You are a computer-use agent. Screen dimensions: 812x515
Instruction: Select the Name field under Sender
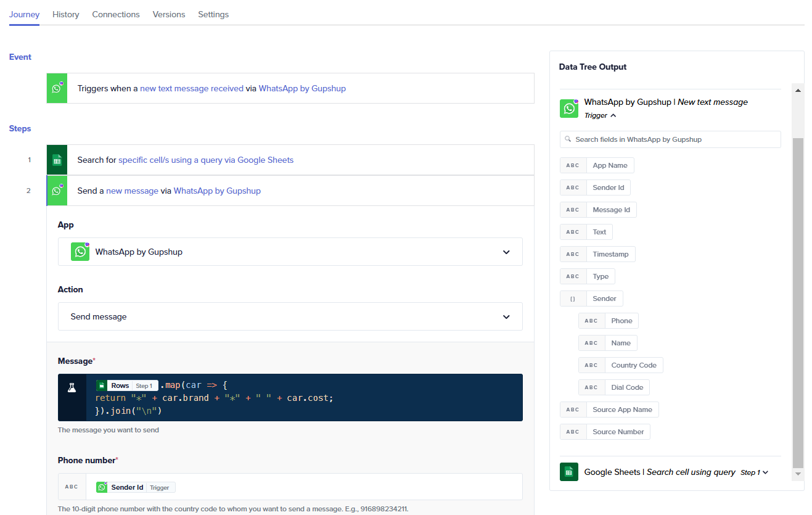(x=607, y=343)
